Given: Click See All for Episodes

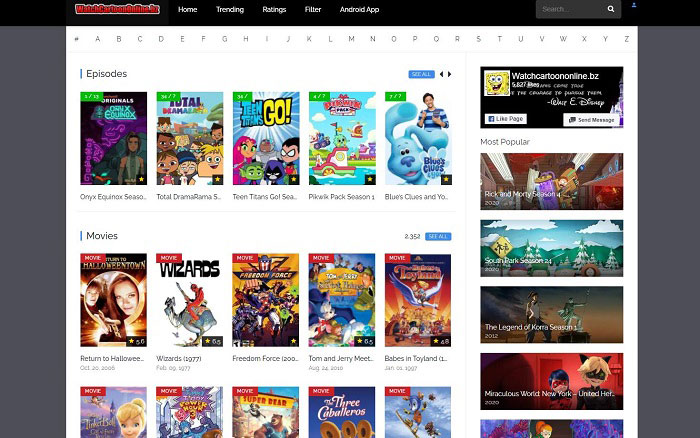Looking at the screenshot, I should (x=421, y=74).
